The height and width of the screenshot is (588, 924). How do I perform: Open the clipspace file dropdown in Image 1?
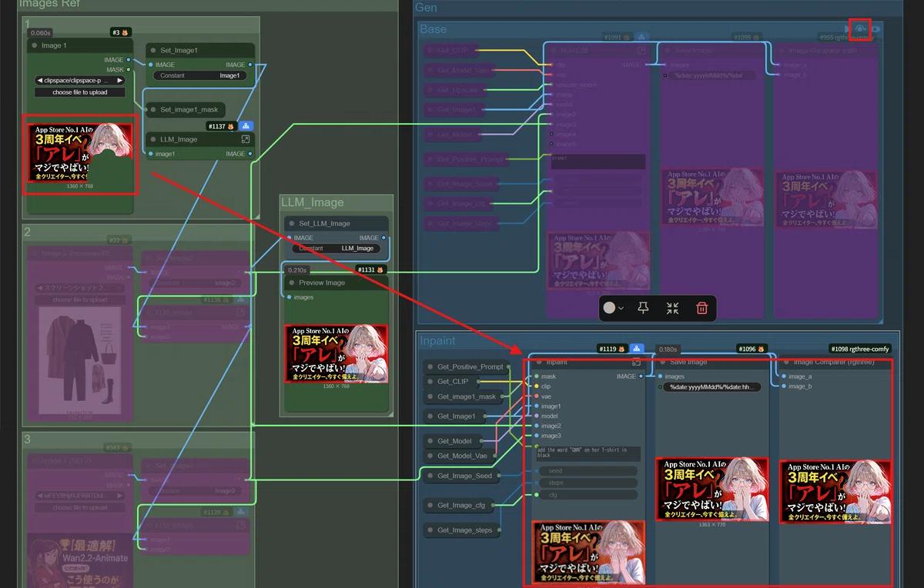point(80,80)
